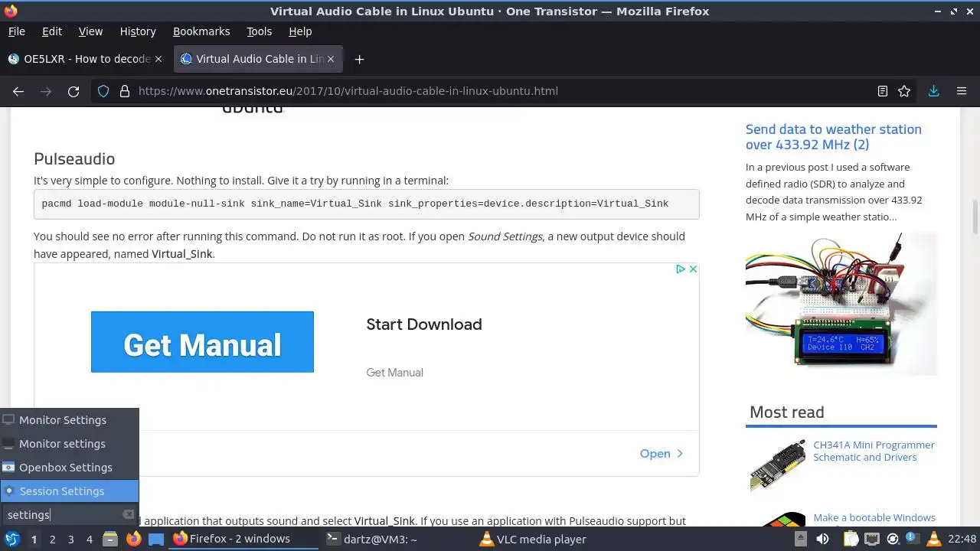This screenshot has width=980, height=551.
Task: Bookmark this page with the star
Action: point(904,91)
